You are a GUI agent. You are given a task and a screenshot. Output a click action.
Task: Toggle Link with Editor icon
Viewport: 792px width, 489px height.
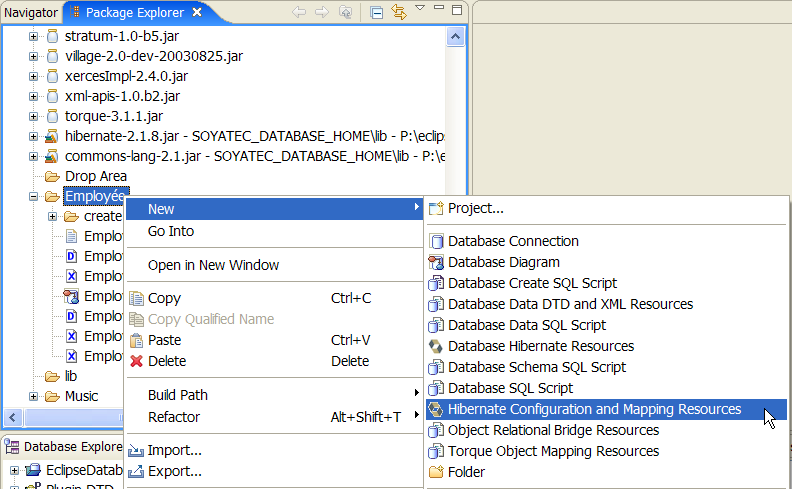(x=399, y=12)
